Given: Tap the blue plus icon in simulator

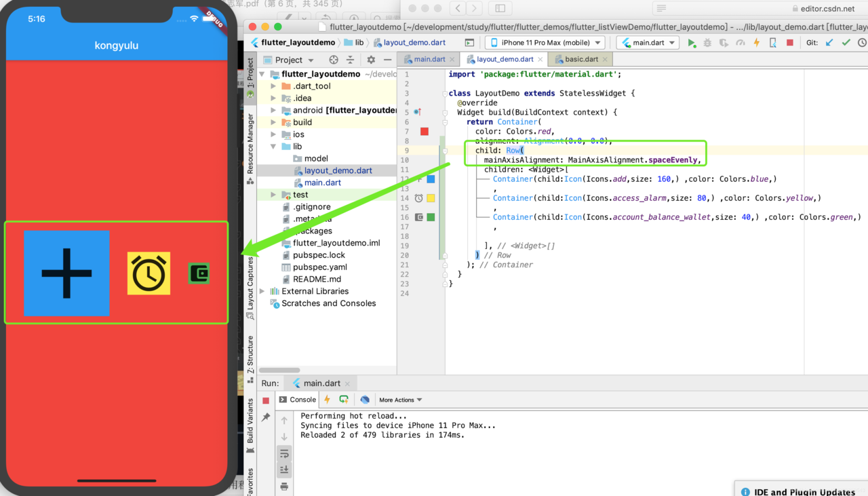Looking at the screenshot, I should pyautogui.click(x=66, y=273).
